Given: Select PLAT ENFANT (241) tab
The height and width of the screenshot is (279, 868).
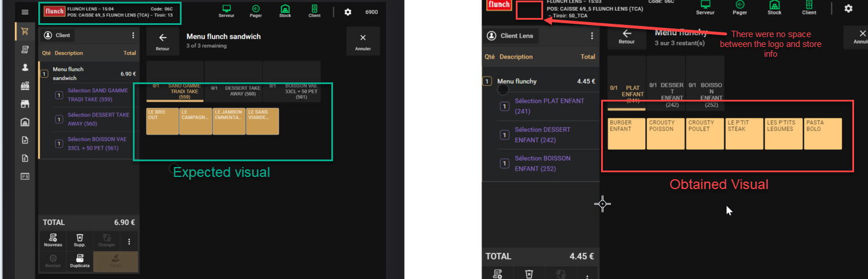Looking at the screenshot, I should tap(627, 83).
